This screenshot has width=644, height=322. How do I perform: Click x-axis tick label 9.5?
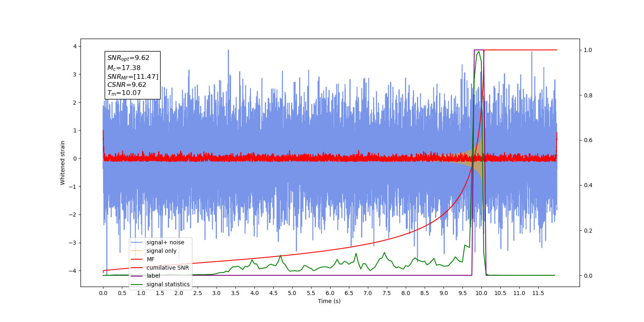(462, 293)
